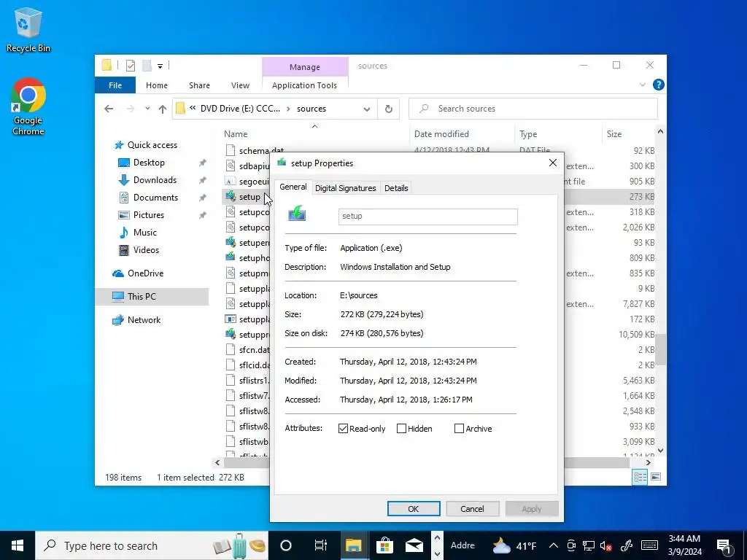Open the Application Tools ribbon tab

304,85
